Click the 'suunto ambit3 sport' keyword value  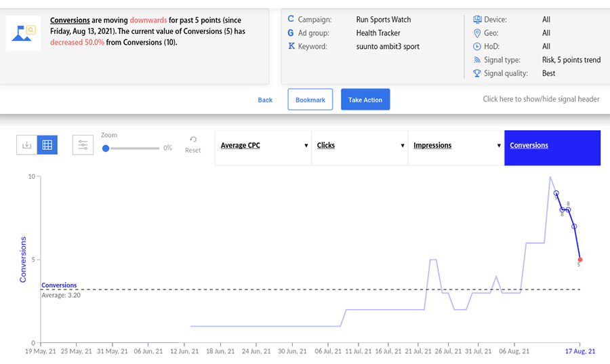click(x=388, y=46)
